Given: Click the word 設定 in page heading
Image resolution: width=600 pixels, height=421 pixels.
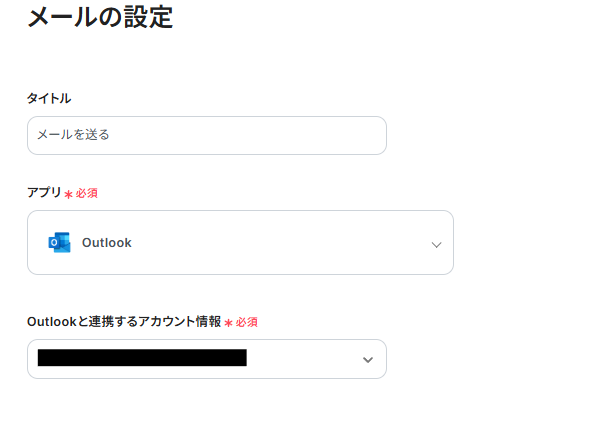Looking at the screenshot, I should coord(146,17).
